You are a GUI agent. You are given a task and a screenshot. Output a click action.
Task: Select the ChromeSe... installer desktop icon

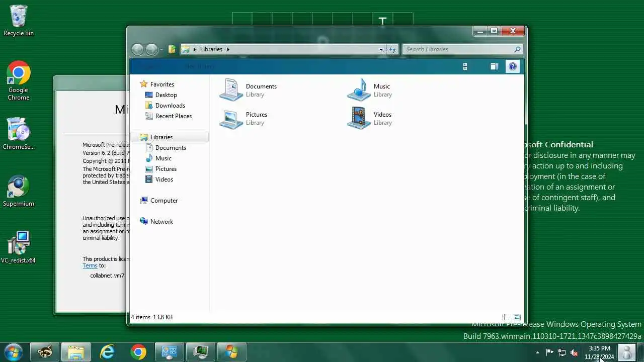pyautogui.click(x=19, y=134)
